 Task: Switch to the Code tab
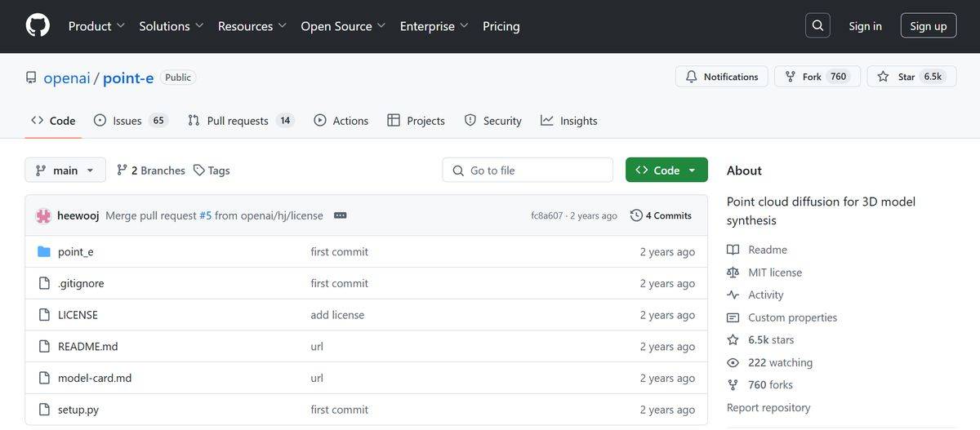coord(53,121)
